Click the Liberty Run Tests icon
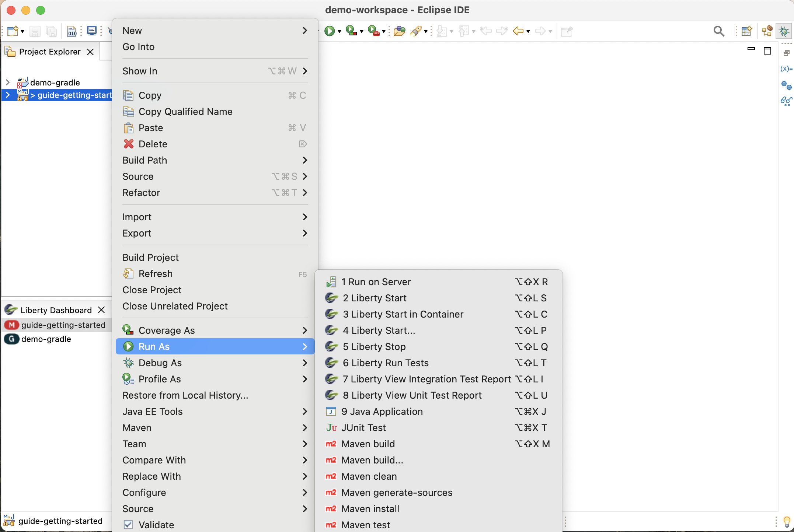The image size is (794, 532). point(331,362)
